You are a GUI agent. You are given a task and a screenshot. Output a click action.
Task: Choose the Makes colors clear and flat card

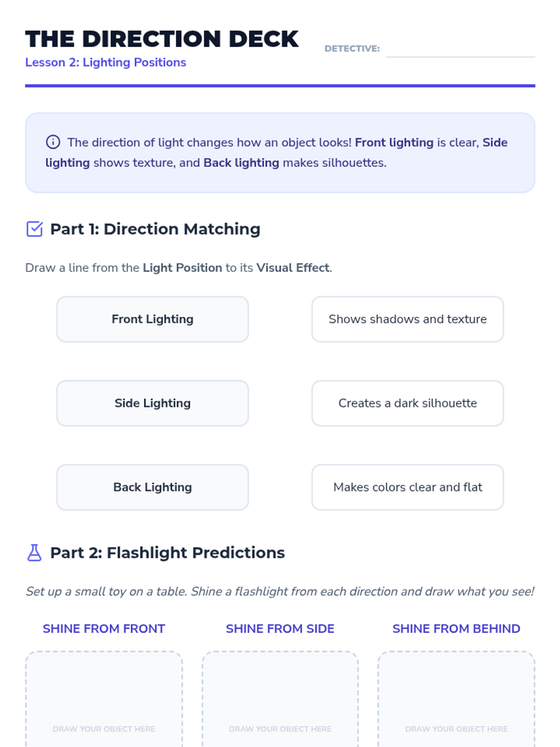tap(407, 487)
